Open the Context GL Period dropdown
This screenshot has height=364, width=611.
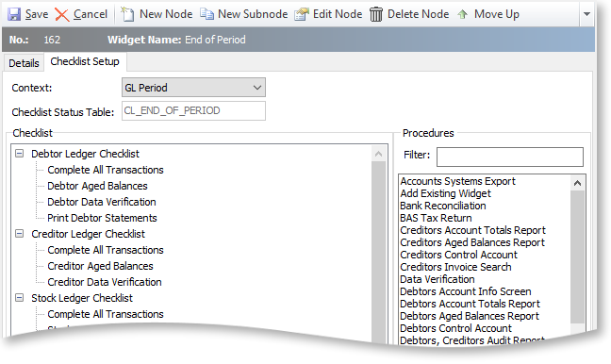193,88
